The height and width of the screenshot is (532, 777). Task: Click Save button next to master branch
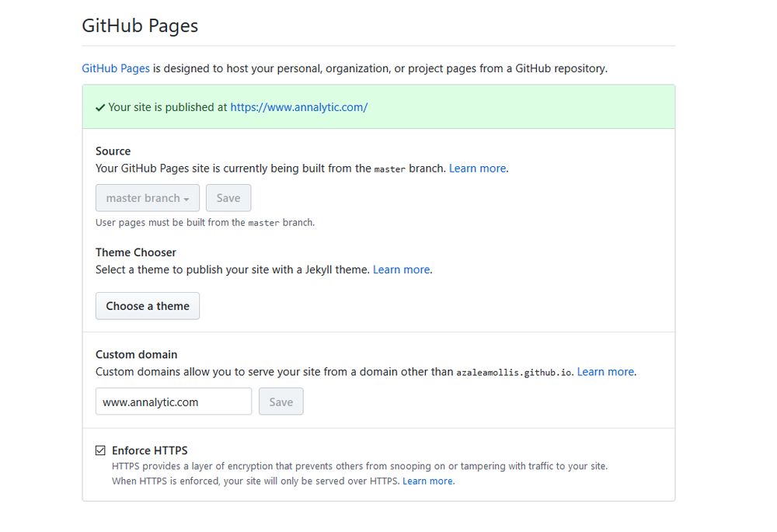[228, 198]
